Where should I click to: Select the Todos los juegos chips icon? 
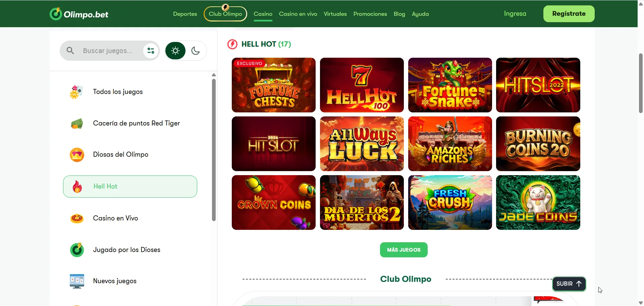pos(77,92)
